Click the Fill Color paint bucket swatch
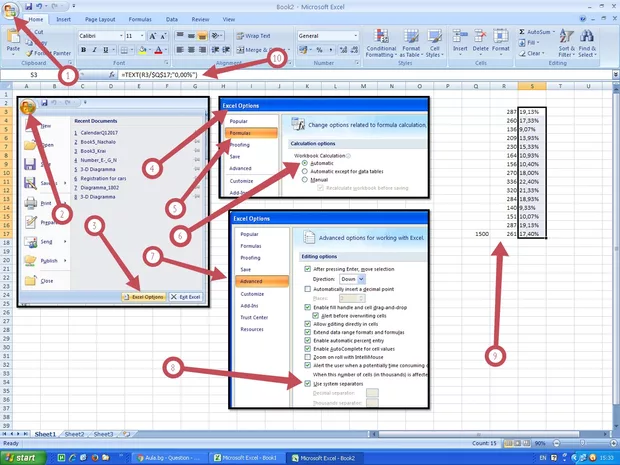 click(x=142, y=50)
